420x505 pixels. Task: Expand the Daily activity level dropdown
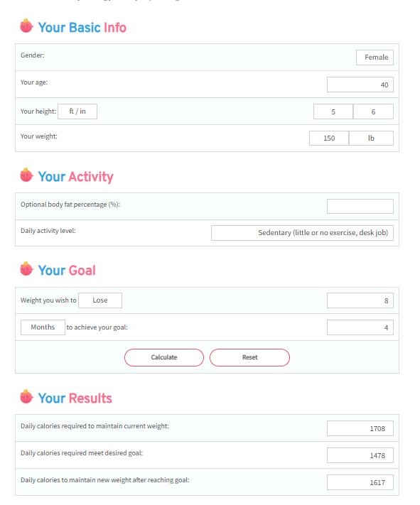click(302, 233)
